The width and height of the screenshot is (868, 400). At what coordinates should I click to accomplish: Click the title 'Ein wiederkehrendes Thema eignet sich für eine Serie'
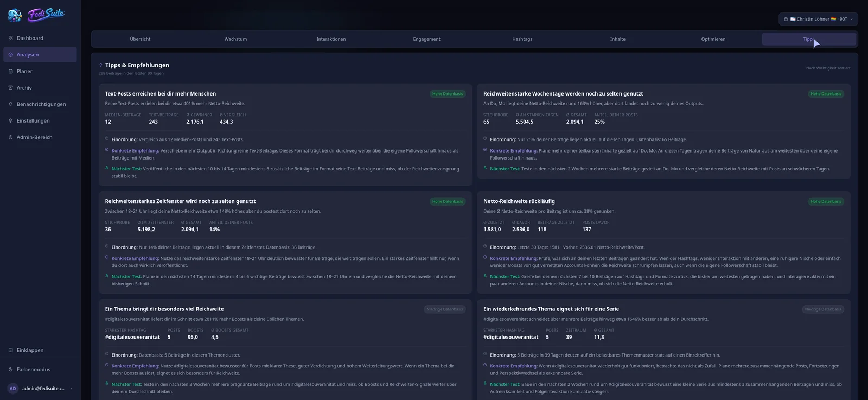pos(551,309)
